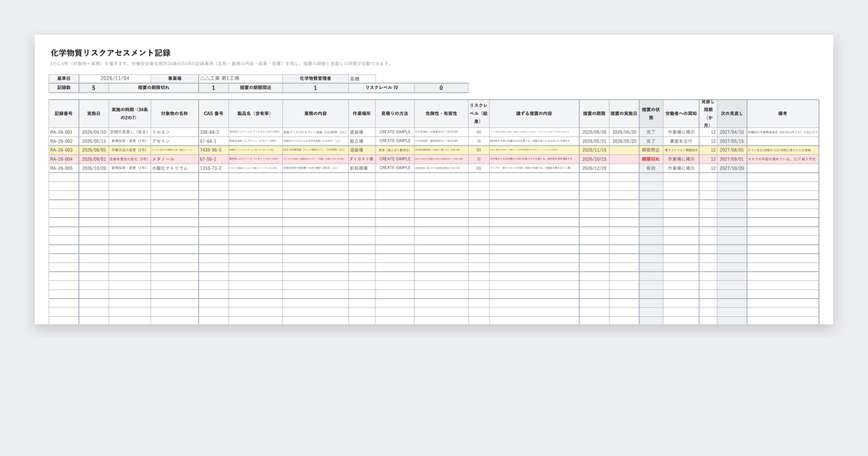This screenshot has height=456, width=868.
Task: Click the implementation date 2026/08/05
Action: click(94, 150)
